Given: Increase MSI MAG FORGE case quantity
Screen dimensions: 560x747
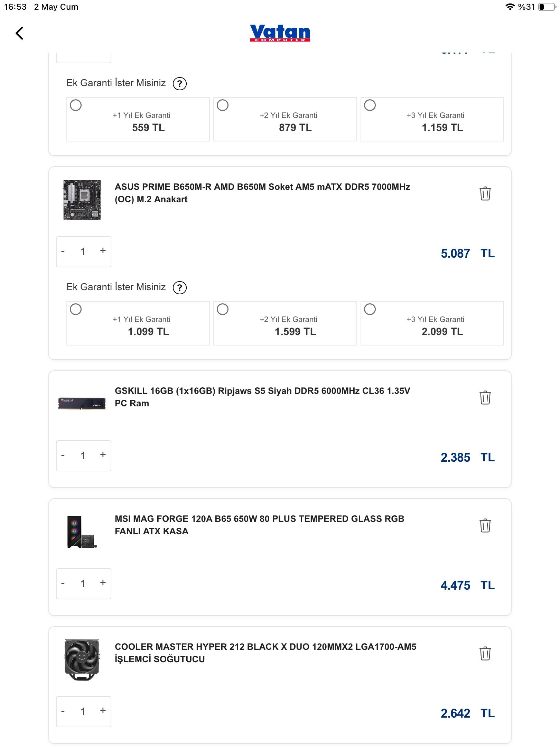Looking at the screenshot, I should (103, 583).
